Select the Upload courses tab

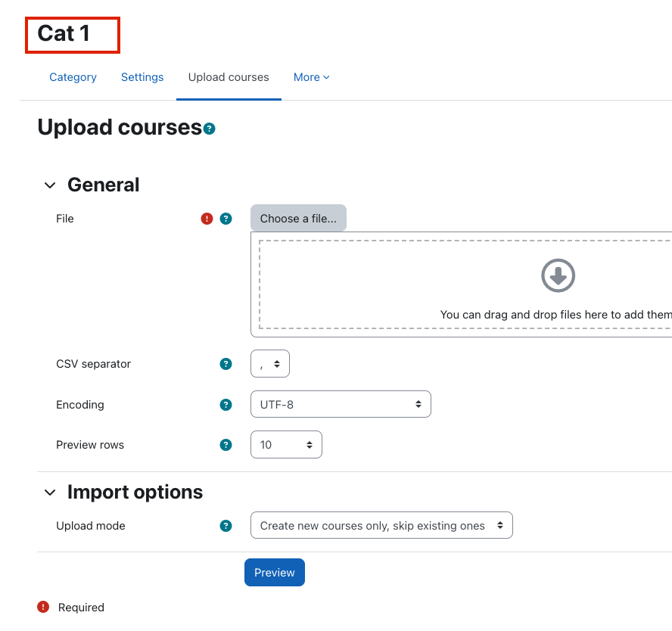229,77
